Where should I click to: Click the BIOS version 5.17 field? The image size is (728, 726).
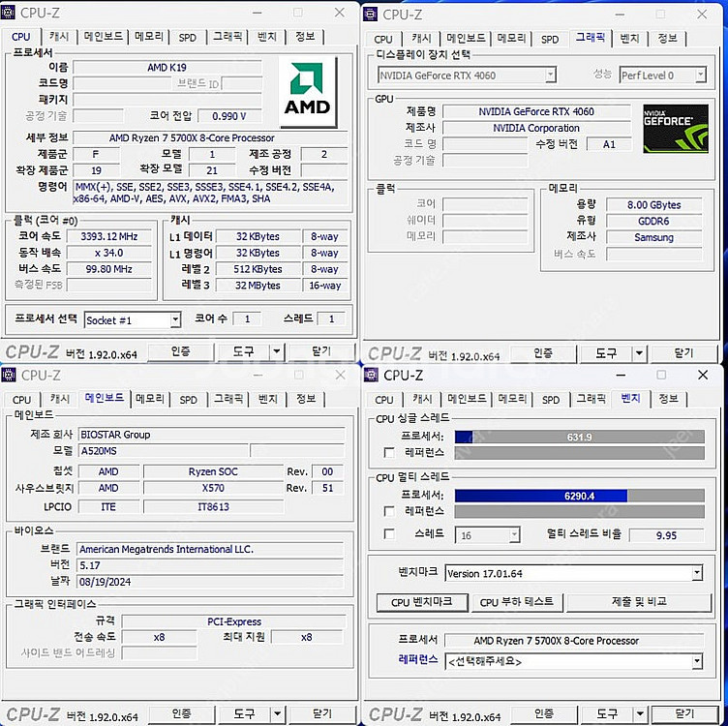pos(210,565)
